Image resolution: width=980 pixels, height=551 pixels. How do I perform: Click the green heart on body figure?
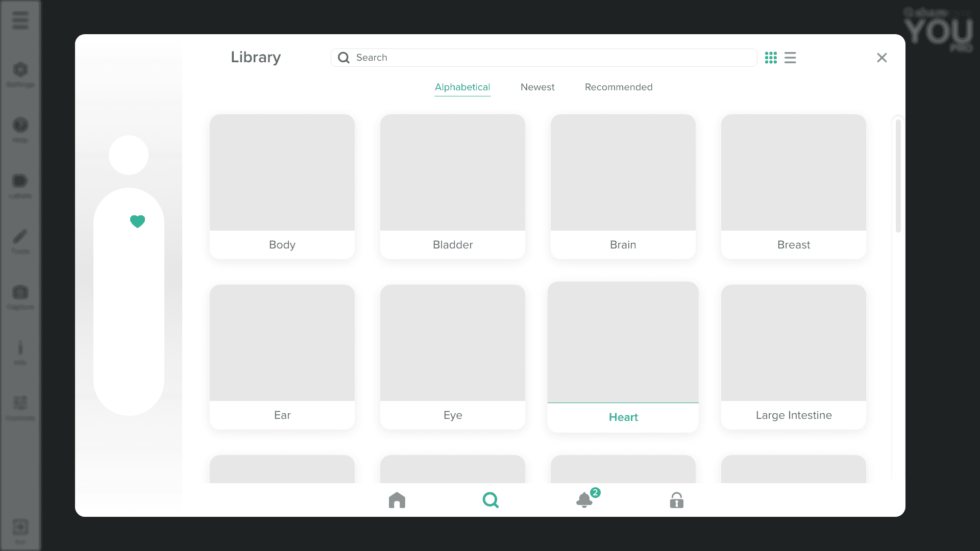(137, 221)
